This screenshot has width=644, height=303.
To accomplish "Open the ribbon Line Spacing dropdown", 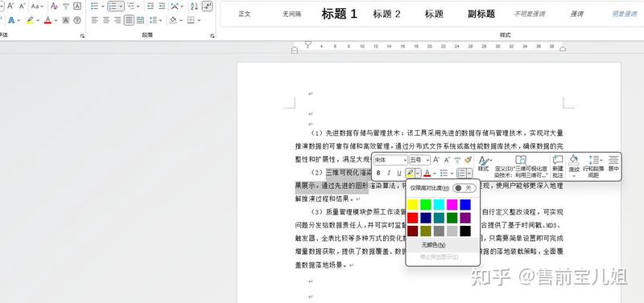I will 160,20.
